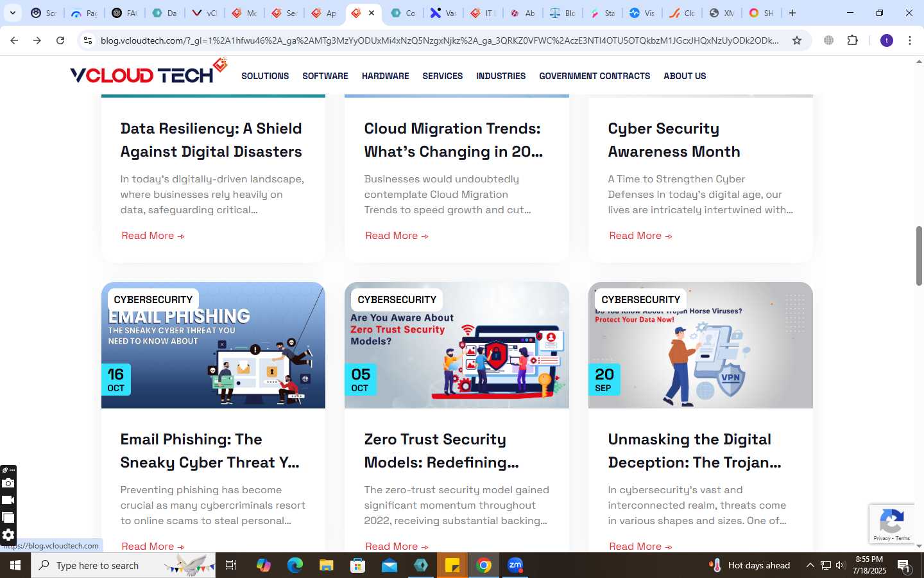Open the Zero Trust Security Models title
The image size is (924, 578).
tap(441, 451)
